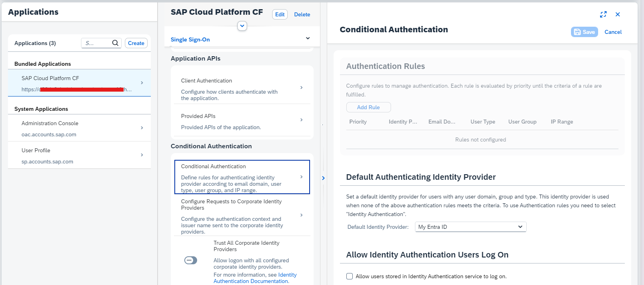This screenshot has height=285, width=644.
Task: Expand the Single Sign-On section menu
Action: point(308,39)
